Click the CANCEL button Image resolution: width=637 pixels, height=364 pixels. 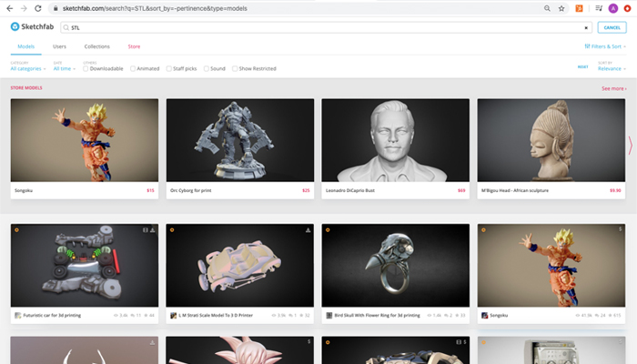(x=612, y=27)
